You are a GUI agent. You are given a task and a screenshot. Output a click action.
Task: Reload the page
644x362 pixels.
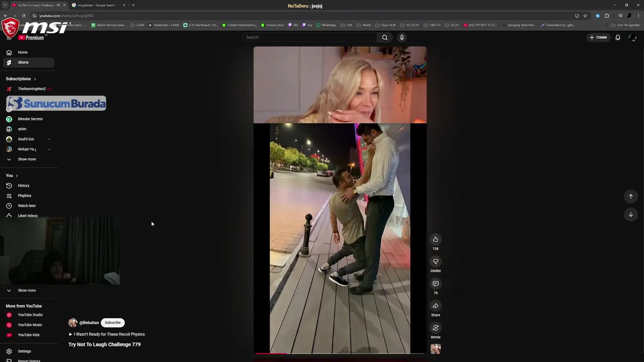pos(24,16)
